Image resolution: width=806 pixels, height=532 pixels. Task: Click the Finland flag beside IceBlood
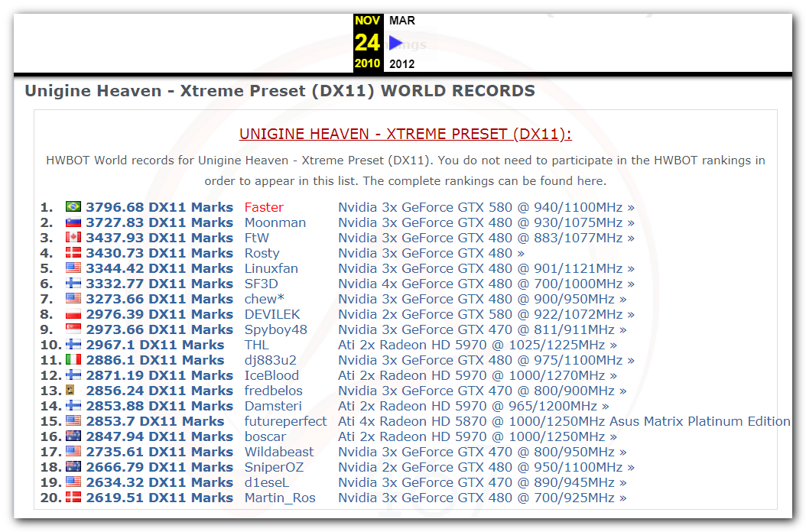(73, 375)
